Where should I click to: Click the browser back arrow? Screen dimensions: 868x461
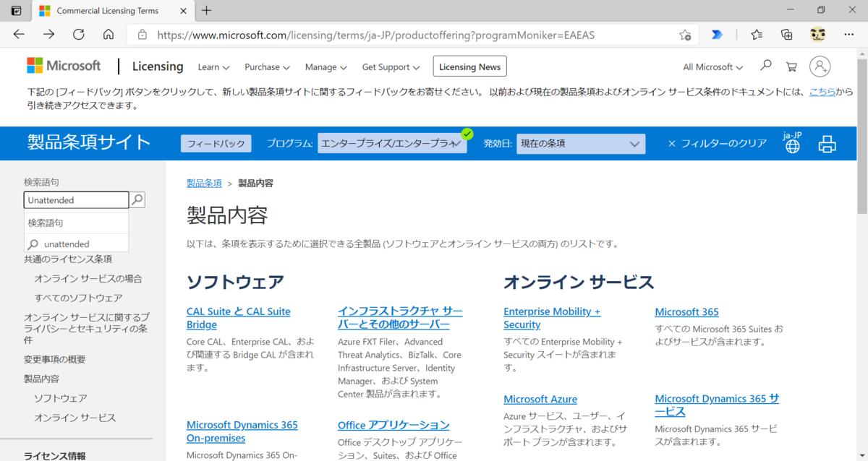point(19,34)
